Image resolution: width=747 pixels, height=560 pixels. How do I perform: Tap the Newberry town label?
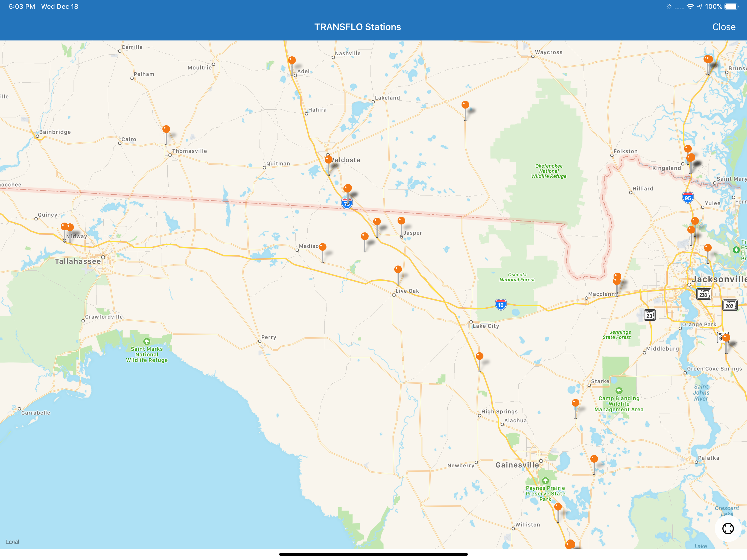[461, 465]
